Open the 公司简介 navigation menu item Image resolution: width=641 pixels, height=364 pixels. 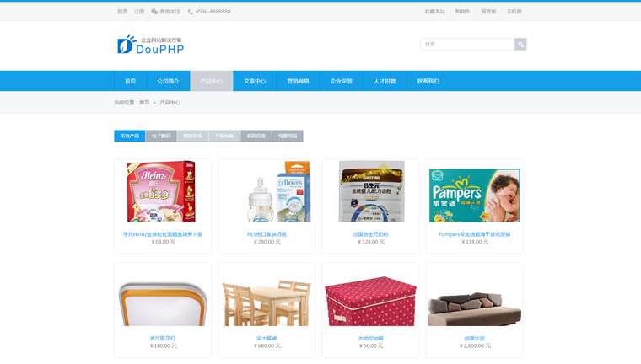pyautogui.click(x=168, y=81)
